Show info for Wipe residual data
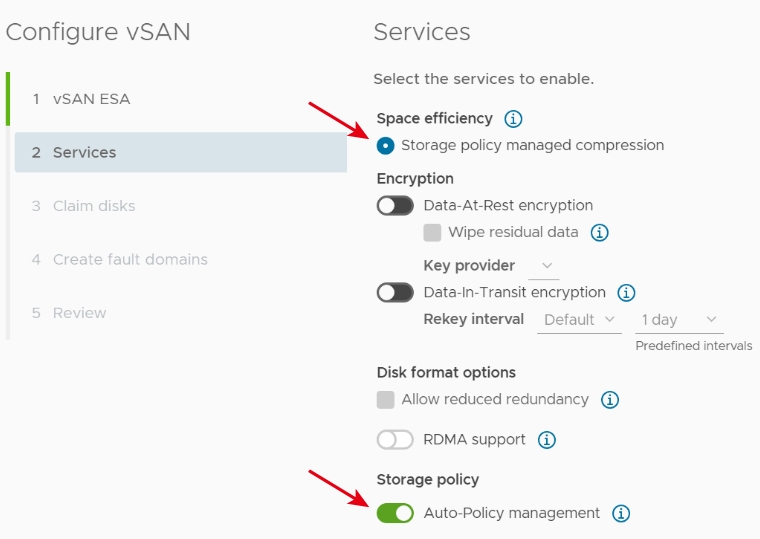The image size is (760, 539). [x=599, y=233]
